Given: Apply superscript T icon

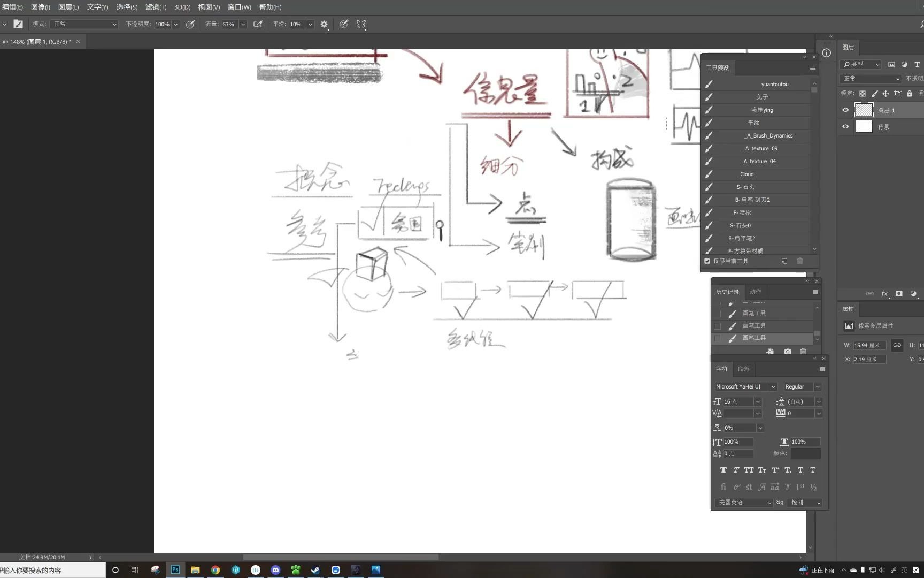Looking at the screenshot, I should tap(775, 470).
